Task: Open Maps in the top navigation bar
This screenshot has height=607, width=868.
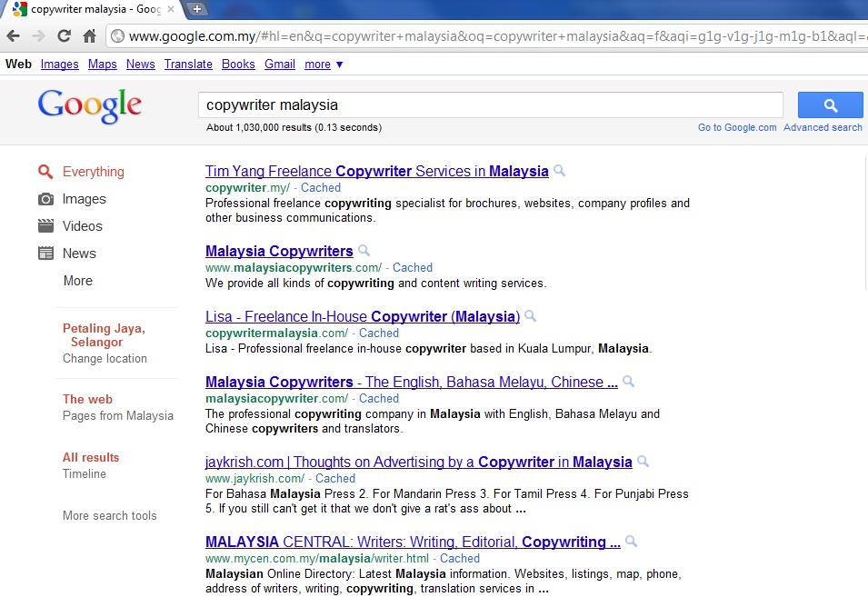Action: click(103, 65)
